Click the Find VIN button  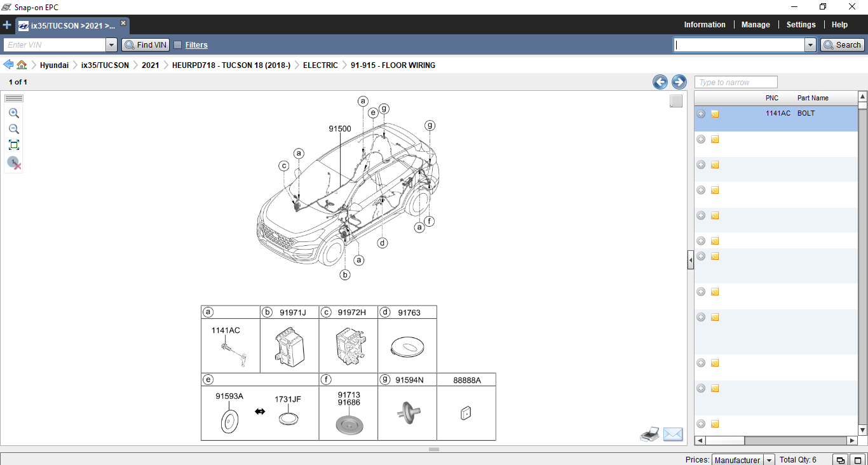[x=146, y=44]
